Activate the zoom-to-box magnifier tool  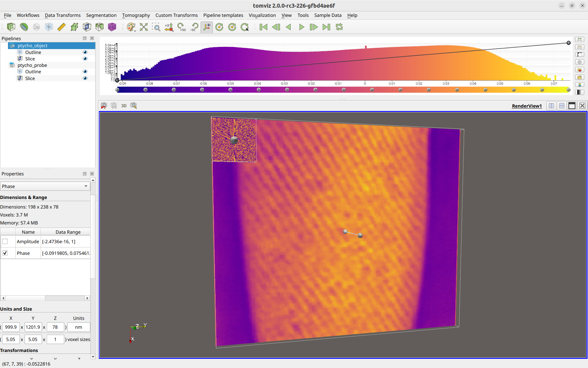point(156,27)
